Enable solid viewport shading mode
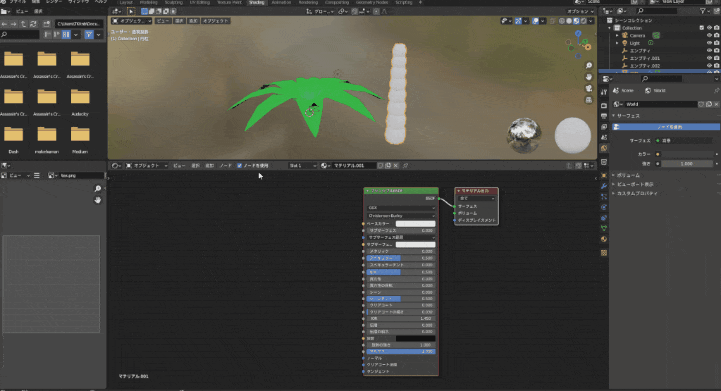The image size is (721, 391). [569, 21]
